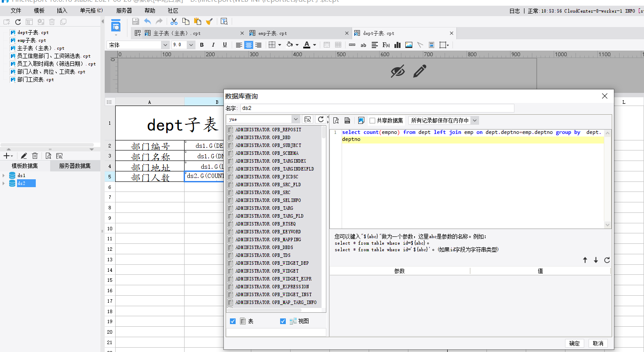644x352 pixels.
Task: Toggle the 共享数据集 checkbox
Action: click(x=372, y=120)
